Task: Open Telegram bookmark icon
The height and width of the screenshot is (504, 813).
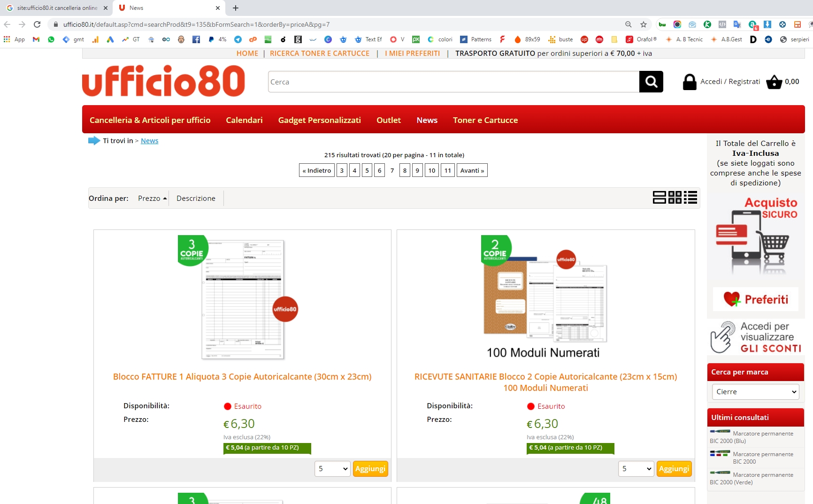Action: [238, 39]
